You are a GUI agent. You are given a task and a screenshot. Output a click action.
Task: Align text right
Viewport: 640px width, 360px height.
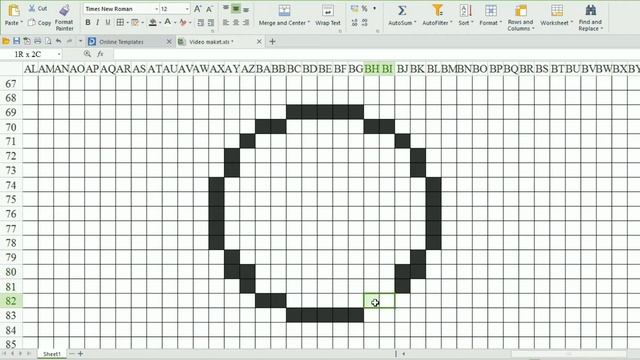coord(246,23)
